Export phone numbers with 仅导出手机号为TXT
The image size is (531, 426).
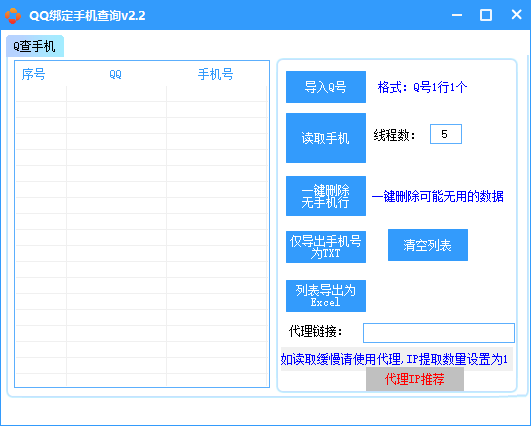coord(326,247)
